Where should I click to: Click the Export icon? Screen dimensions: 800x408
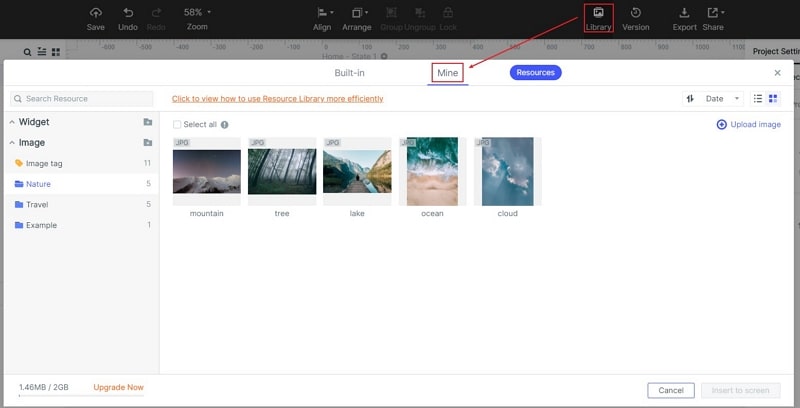(x=684, y=13)
